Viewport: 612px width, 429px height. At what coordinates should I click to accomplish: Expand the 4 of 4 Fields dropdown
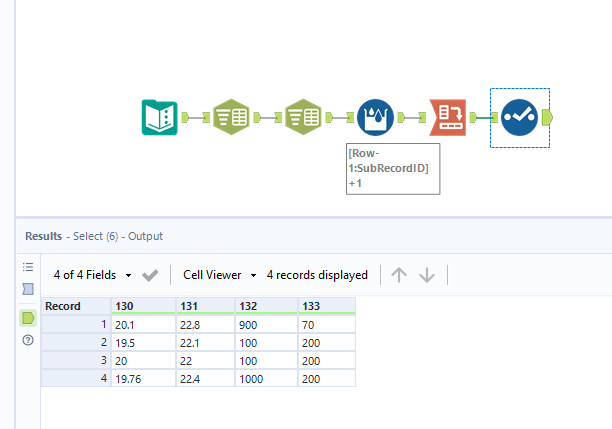pyautogui.click(x=92, y=275)
